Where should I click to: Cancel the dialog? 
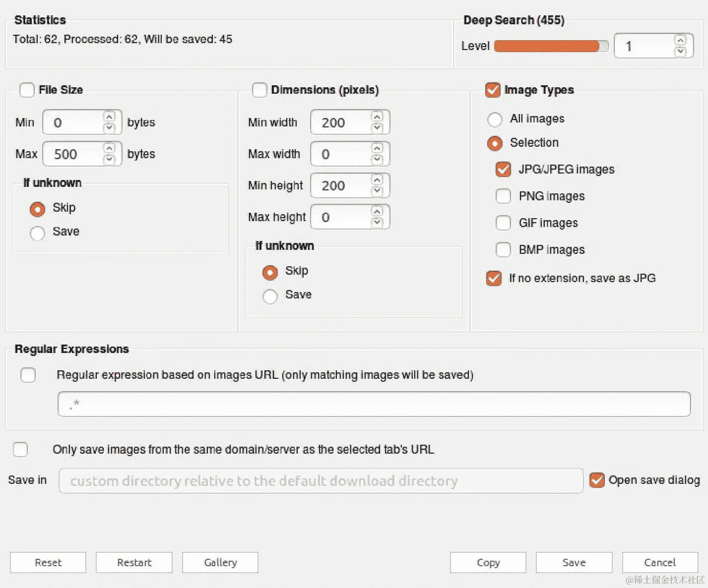[x=660, y=563]
